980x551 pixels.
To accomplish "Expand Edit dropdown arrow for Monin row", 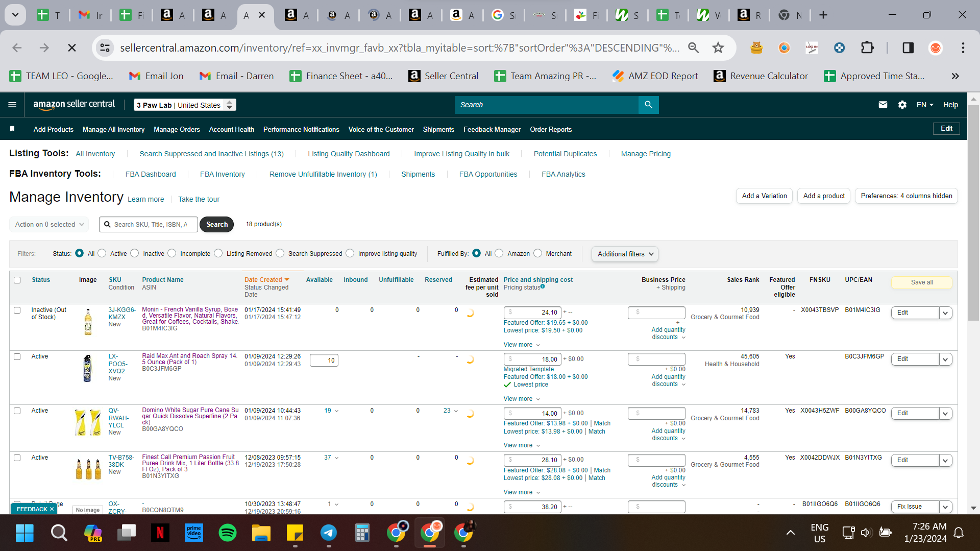I will tap(946, 313).
